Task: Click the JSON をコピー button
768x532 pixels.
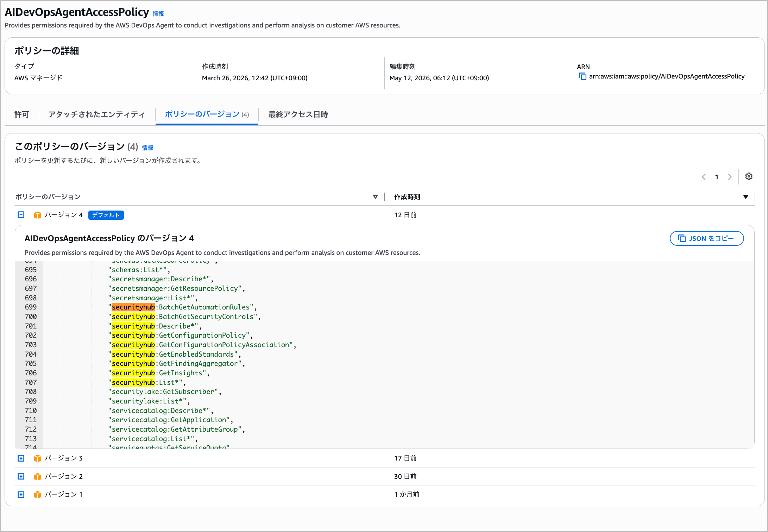Action: tap(707, 238)
